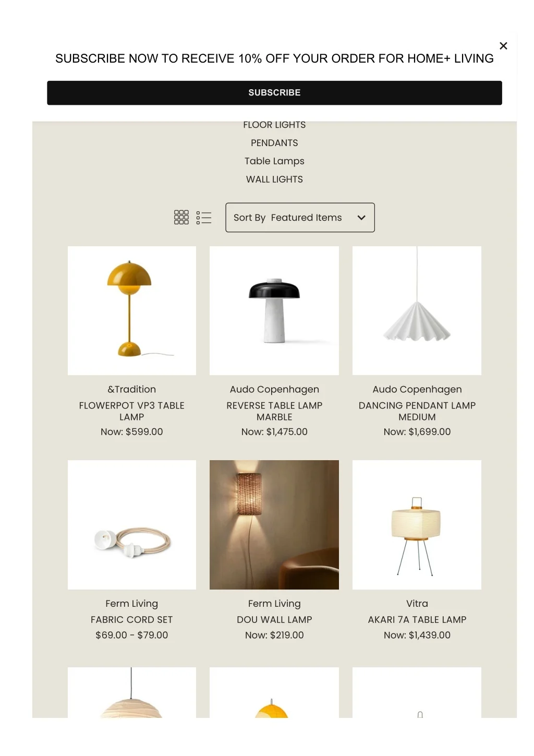This screenshot has height=756, width=534.
Task: Switch to grid view layout
Action: (x=181, y=218)
